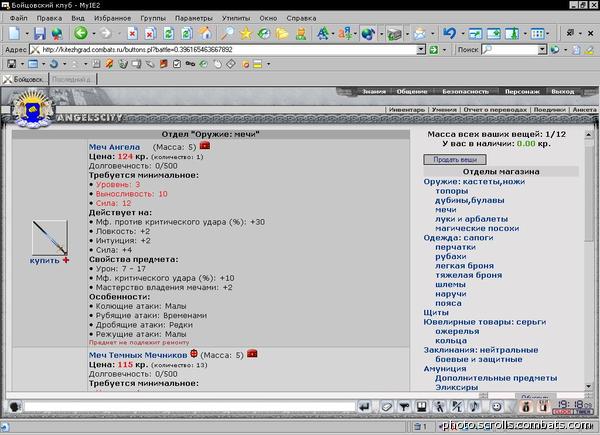Click the eraser icon in chat bar

pos(386,407)
